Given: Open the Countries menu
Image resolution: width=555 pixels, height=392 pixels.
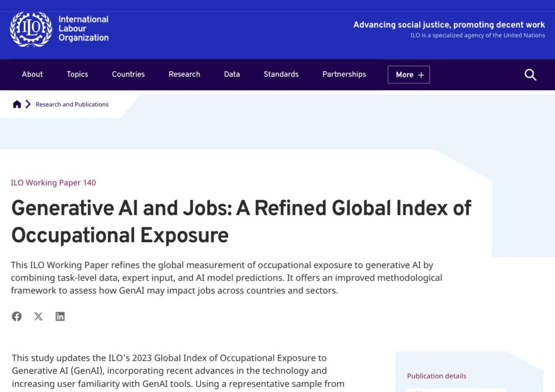Looking at the screenshot, I should coord(128,74).
